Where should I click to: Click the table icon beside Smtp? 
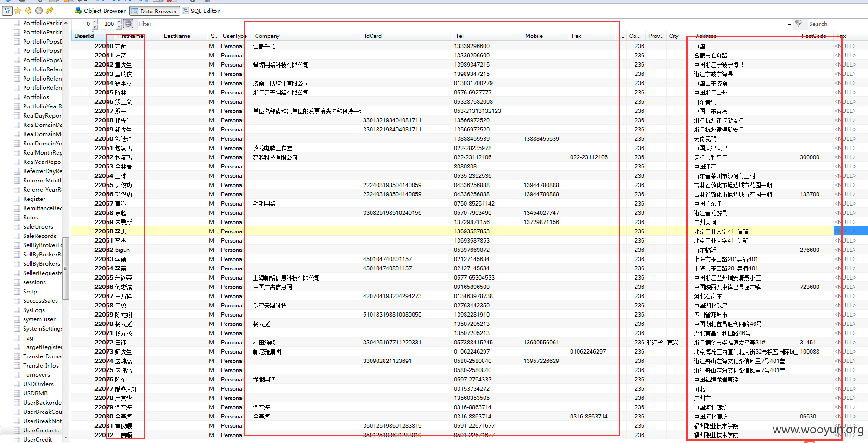[x=17, y=292]
